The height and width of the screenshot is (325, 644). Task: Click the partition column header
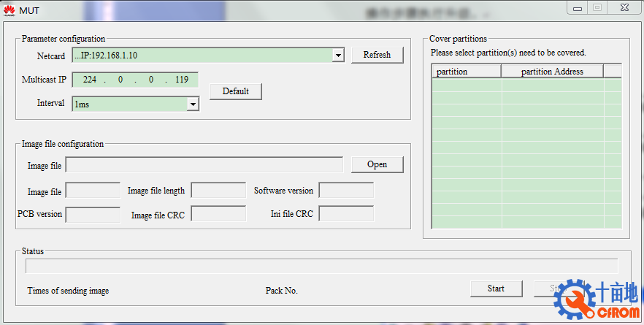point(466,72)
